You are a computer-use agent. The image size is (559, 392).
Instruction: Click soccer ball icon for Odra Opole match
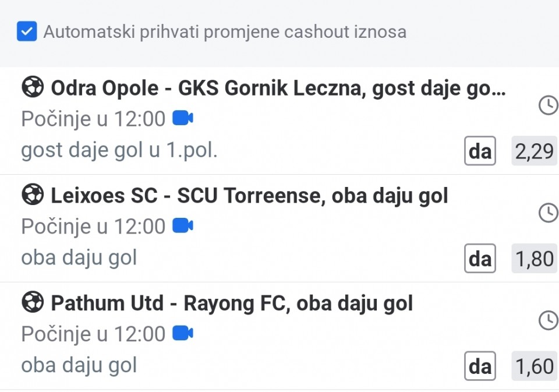(33, 88)
